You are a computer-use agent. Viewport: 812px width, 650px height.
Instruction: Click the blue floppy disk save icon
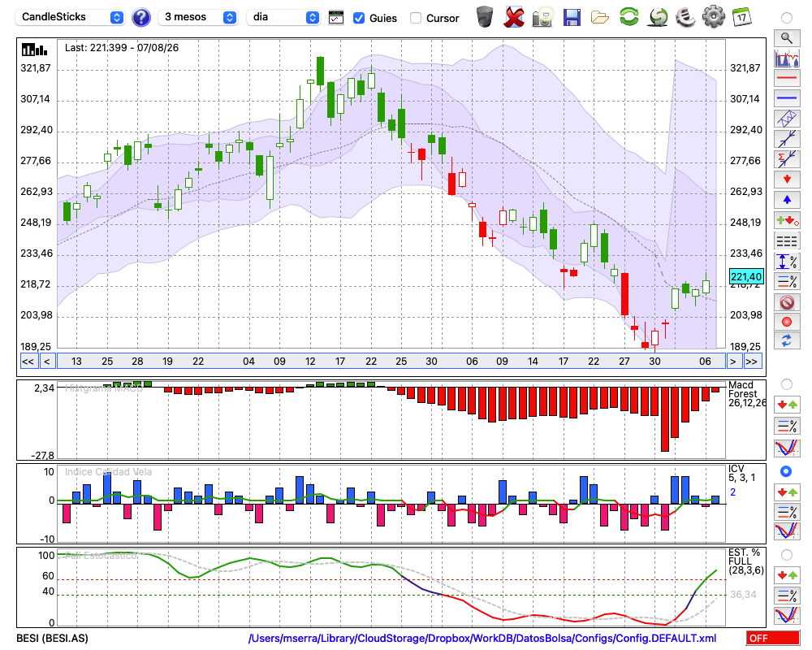(x=572, y=18)
